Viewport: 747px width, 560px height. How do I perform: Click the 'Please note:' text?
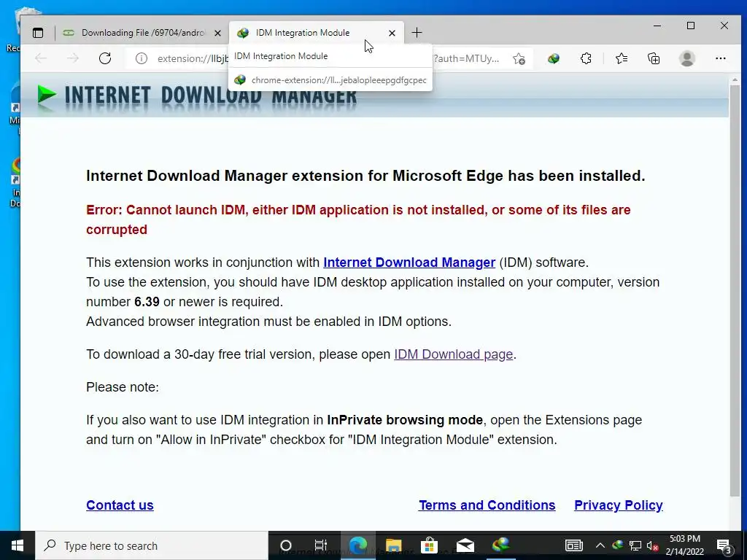point(123,387)
